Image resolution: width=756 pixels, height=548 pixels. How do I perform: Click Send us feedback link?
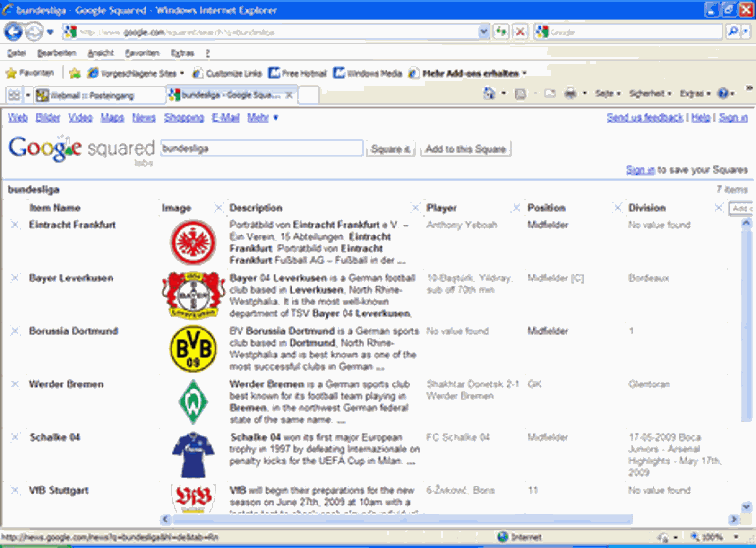[x=645, y=118]
